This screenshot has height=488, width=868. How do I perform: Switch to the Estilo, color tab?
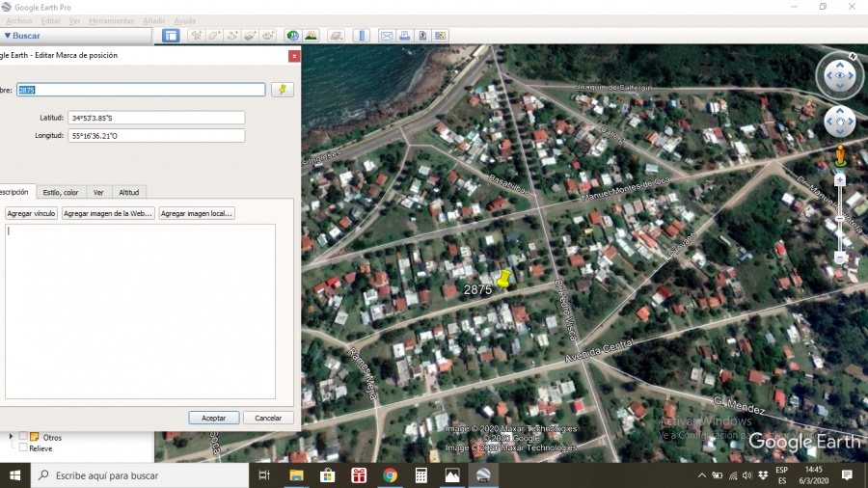[61, 193]
